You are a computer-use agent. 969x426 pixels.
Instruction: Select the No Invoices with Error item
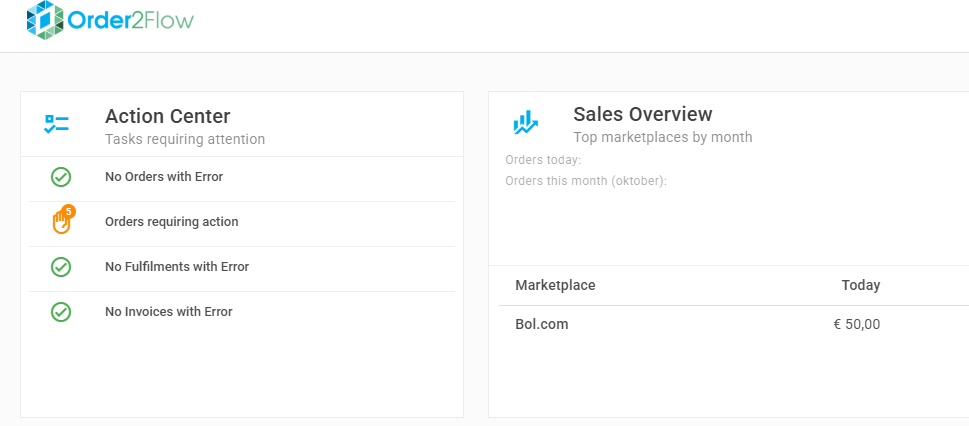[168, 312]
